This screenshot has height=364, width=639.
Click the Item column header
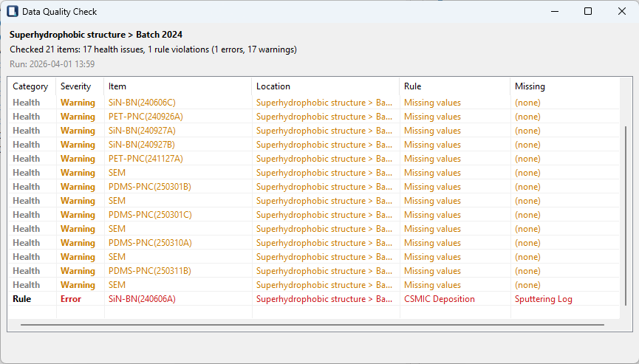(x=117, y=86)
